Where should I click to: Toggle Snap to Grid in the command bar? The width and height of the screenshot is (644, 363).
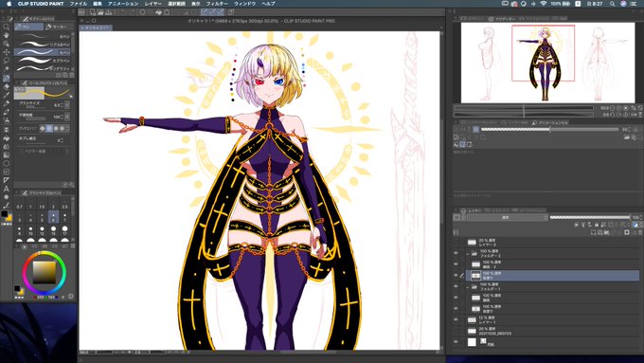pos(221,12)
